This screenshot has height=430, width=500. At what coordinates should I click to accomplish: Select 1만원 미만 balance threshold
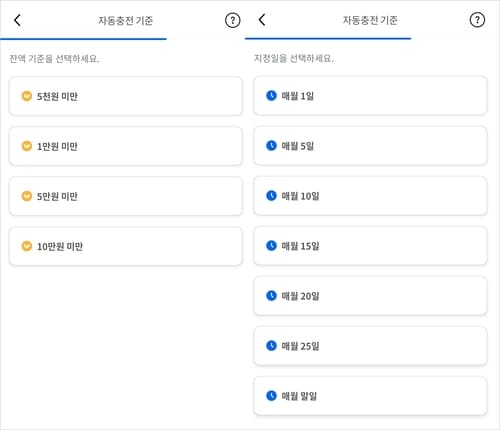tap(126, 146)
